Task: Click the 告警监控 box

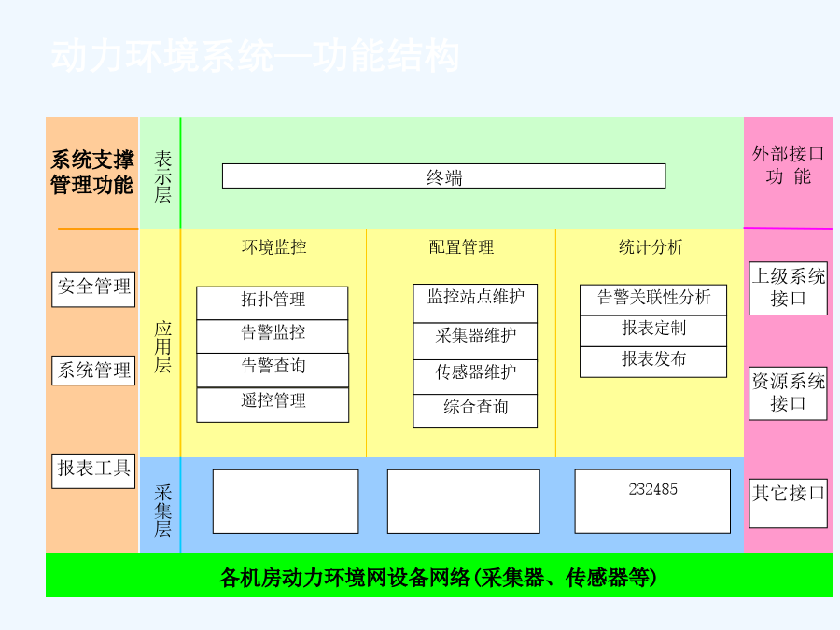Action: pos(273,336)
